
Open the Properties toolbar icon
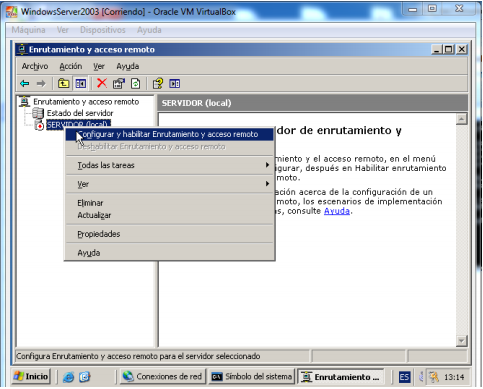pyautogui.click(x=119, y=83)
